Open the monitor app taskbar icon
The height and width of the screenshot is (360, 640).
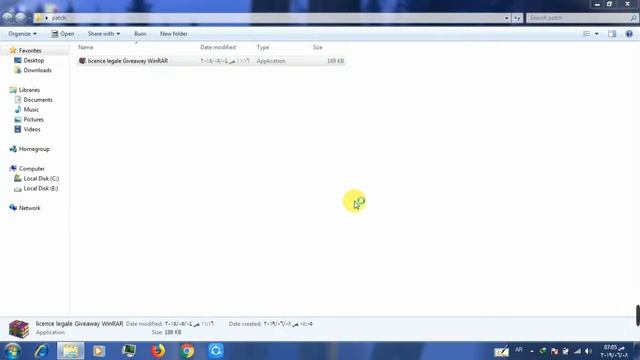pos(129,351)
